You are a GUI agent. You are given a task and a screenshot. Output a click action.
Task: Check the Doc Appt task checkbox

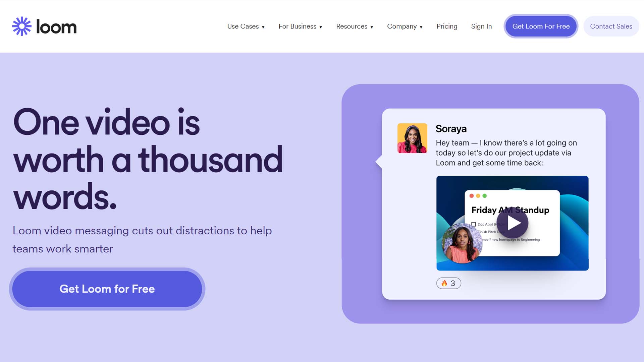[473, 225]
